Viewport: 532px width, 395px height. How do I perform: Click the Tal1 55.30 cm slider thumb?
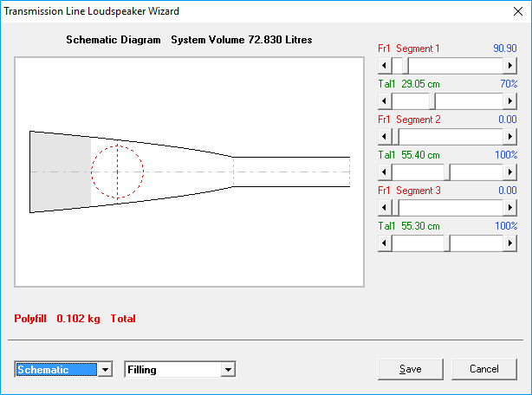click(x=447, y=243)
